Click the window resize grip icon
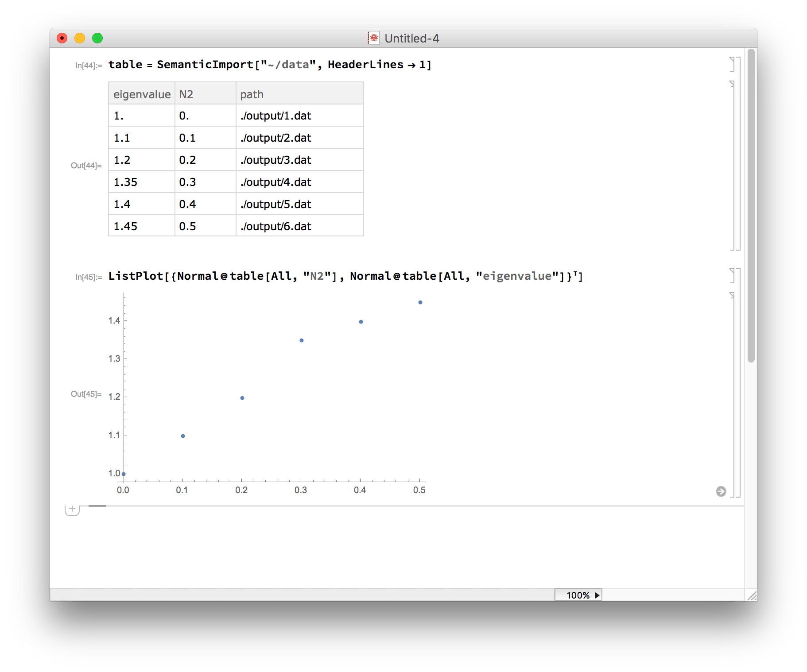Screen dimensions: 807x672 pos(752,595)
